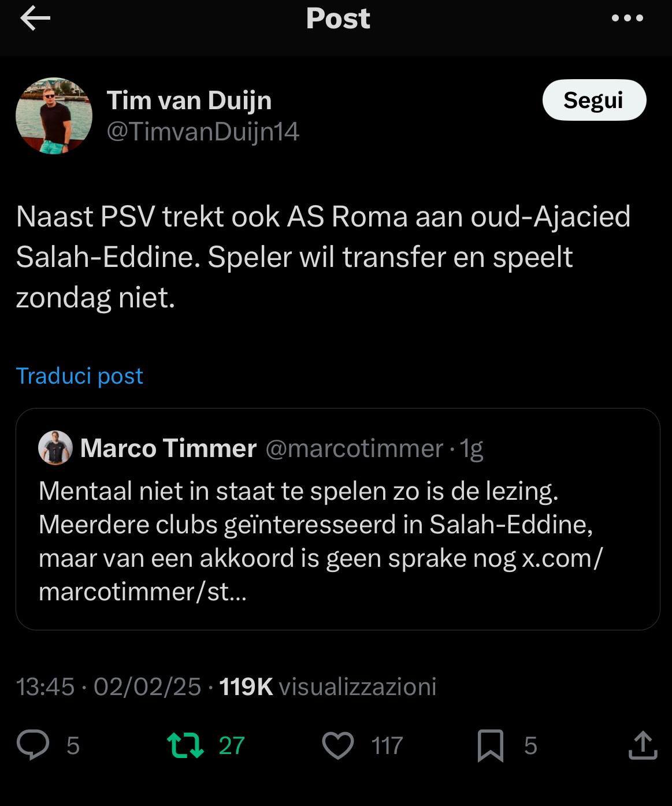Tap the like count 117
The image size is (672, 806).
point(387,745)
